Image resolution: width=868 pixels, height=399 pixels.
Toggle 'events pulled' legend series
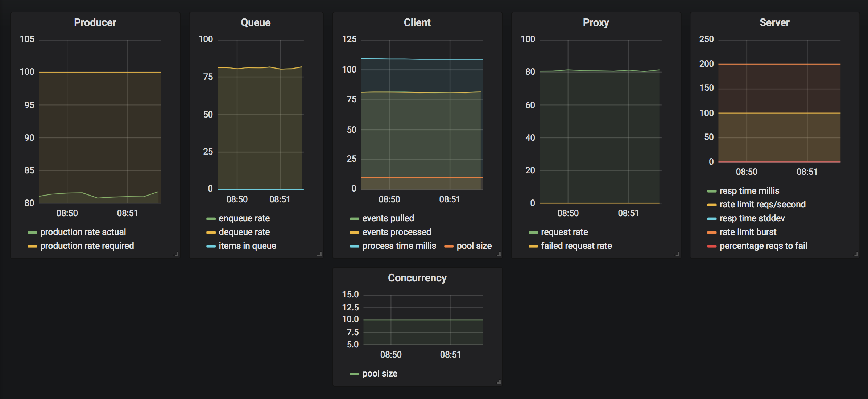388,218
